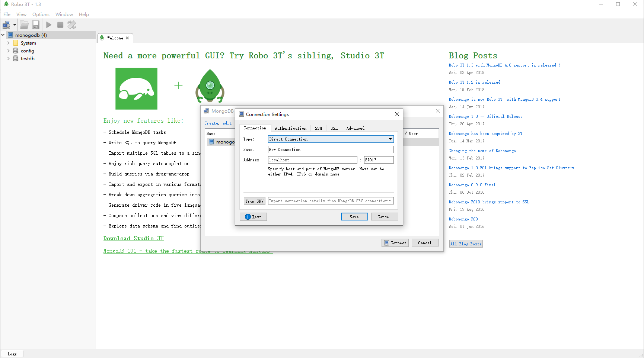Viewport: 644px width, 358px height.
Task: Click the Create link in connections window
Action: point(211,123)
